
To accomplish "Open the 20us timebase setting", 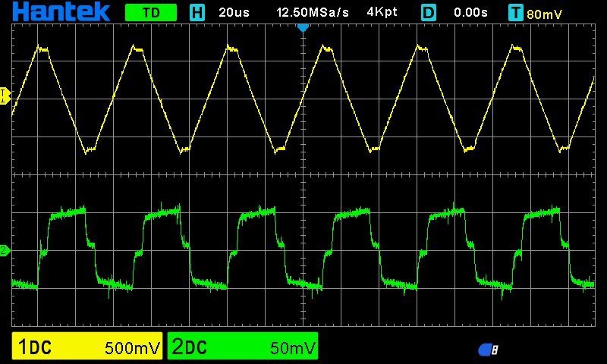I will coord(233,13).
